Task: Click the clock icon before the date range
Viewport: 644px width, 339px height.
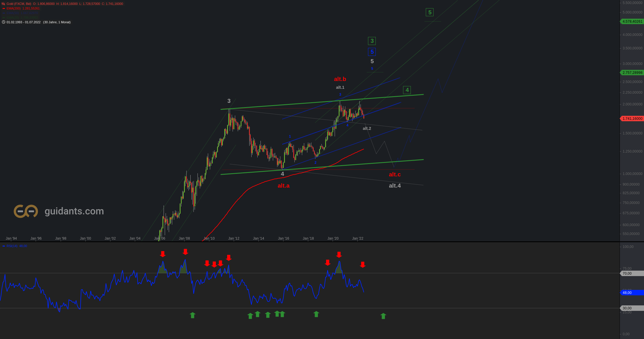Action: [3, 22]
